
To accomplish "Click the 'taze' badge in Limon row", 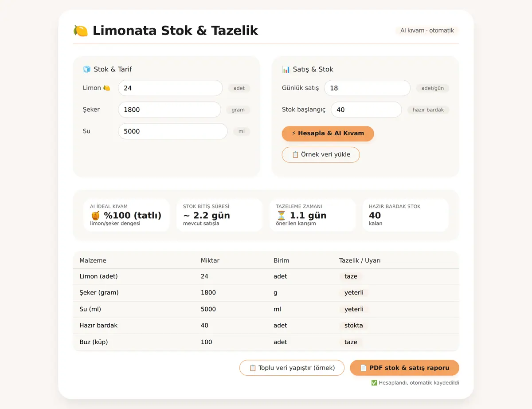I will 351,276.
